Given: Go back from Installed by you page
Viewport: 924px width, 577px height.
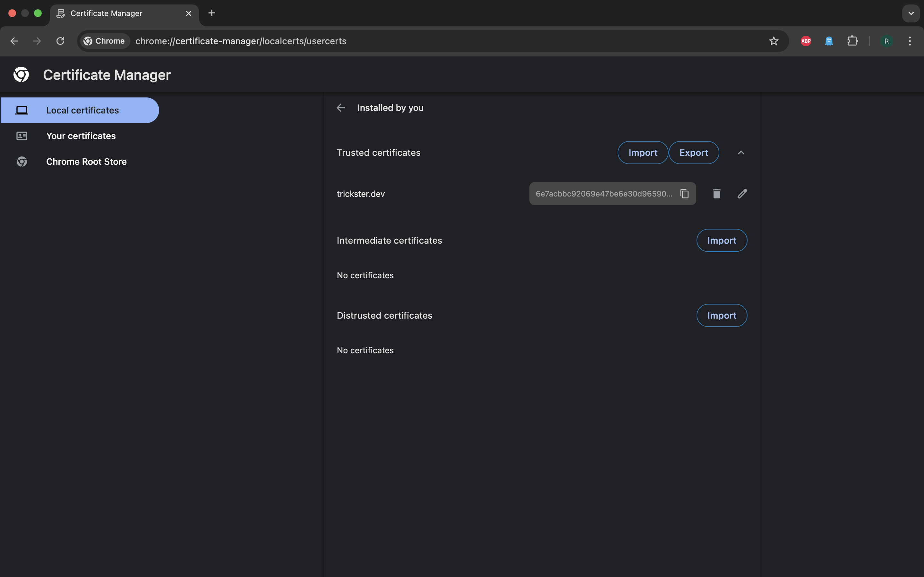Looking at the screenshot, I should click(341, 108).
